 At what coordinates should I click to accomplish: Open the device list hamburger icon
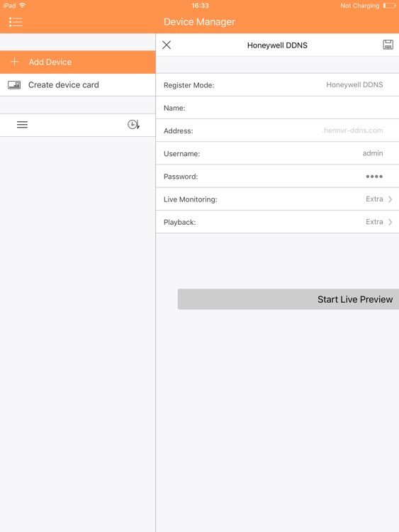[23, 125]
